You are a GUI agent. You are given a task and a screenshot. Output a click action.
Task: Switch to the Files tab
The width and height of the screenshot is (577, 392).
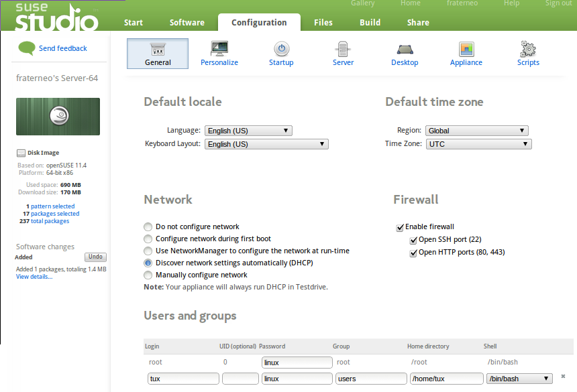click(323, 22)
